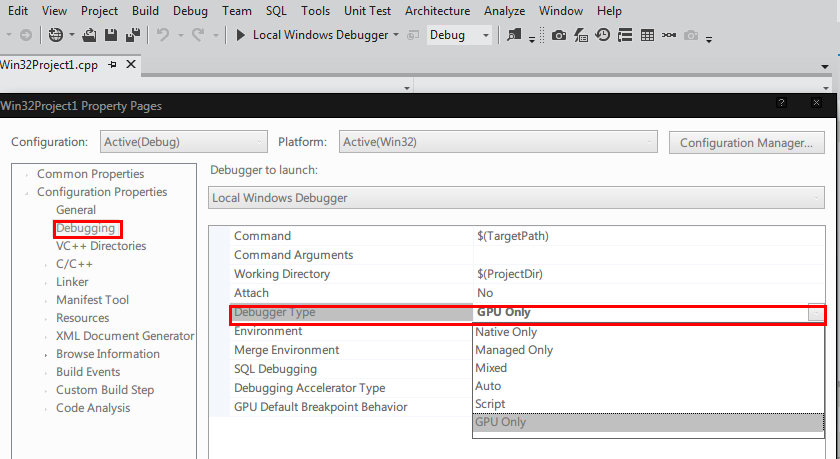Image resolution: width=840 pixels, height=459 pixels.
Task: Open the Debugger to launch dropdown
Action: point(516,198)
